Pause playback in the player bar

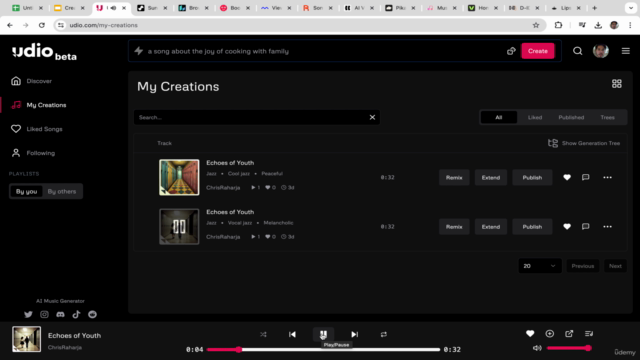pyautogui.click(x=323, y=334)
